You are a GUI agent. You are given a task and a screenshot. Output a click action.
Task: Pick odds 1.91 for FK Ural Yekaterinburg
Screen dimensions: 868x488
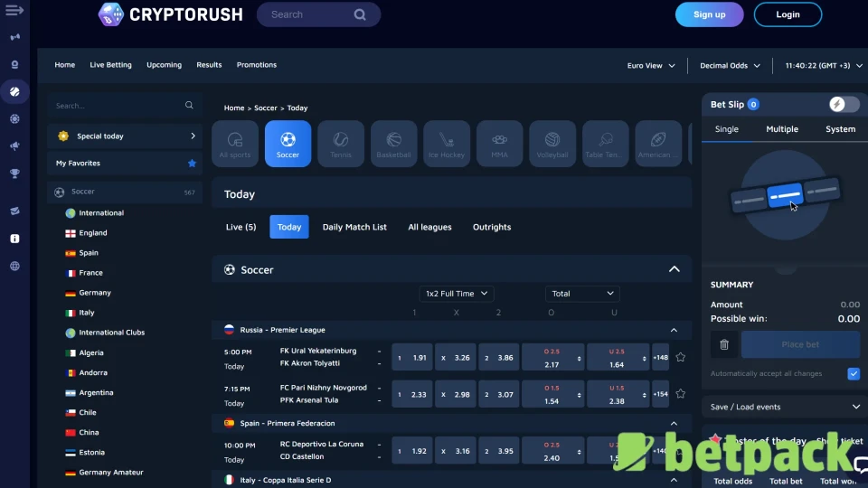[412, 358]
